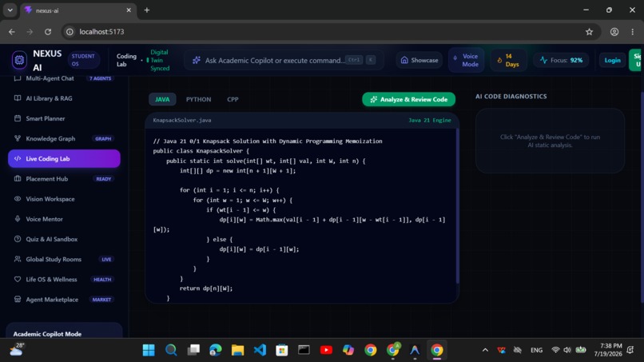Viewport: 644px width, 362px height.
Task: Click the Ask Academic Copilot command field
Action: tap(284, 61)
